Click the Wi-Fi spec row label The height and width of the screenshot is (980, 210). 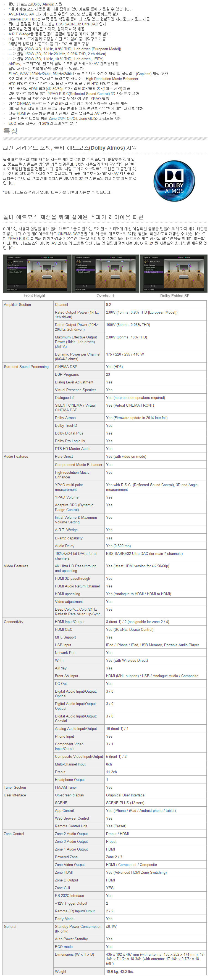tap(59, 660)
